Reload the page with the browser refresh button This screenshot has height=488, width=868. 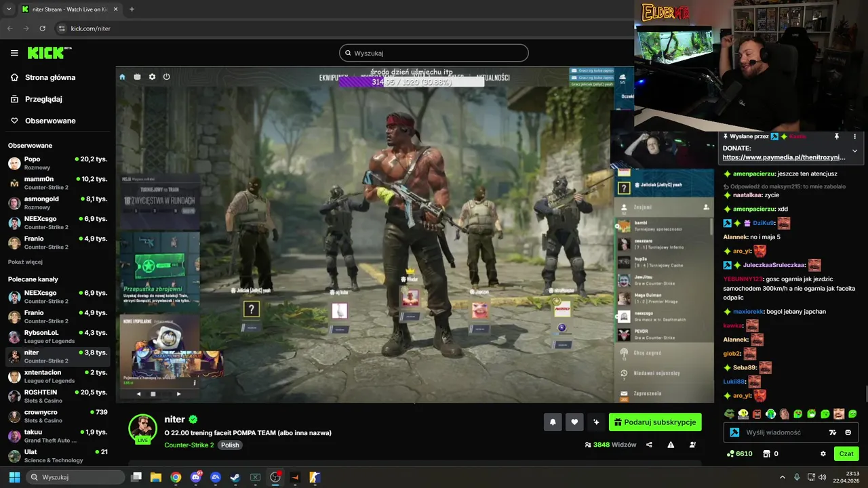[x=43, y=28]
